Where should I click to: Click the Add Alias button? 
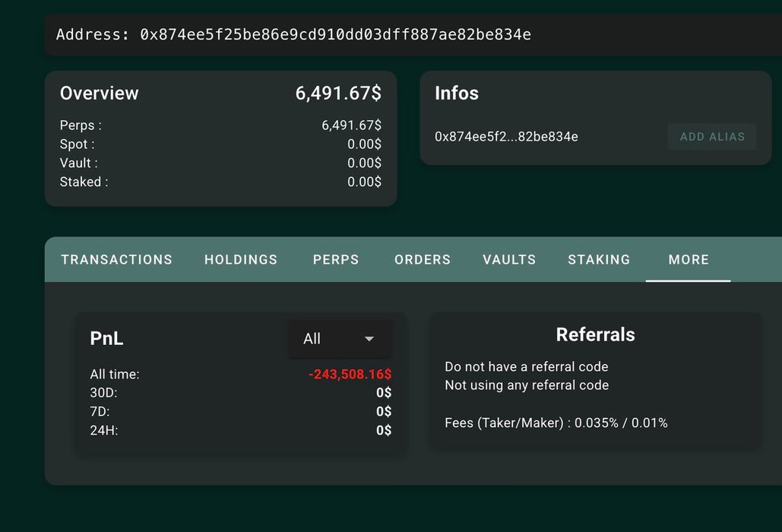(x=712, y=137)
